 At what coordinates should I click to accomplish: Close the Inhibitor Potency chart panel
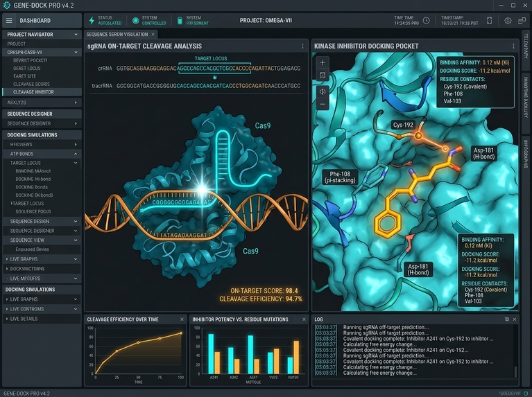pyautogui.click(x=304, y=319)
